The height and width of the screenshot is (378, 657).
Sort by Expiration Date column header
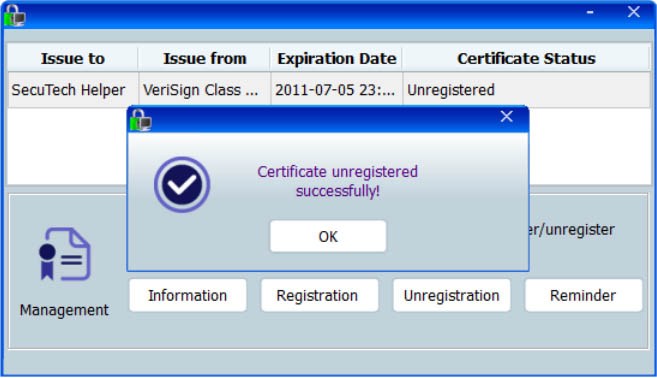point(336,59)
